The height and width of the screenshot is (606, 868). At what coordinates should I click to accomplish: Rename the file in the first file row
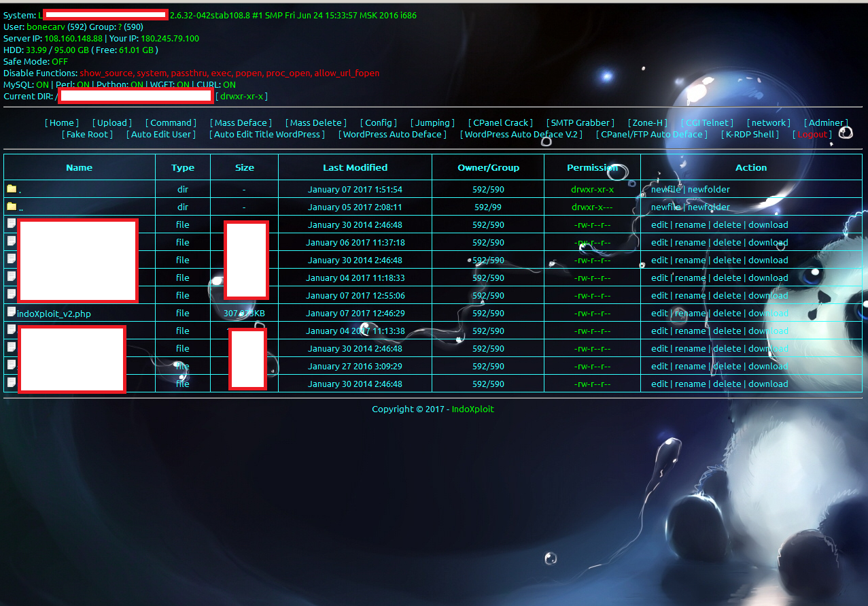point(690,224)
